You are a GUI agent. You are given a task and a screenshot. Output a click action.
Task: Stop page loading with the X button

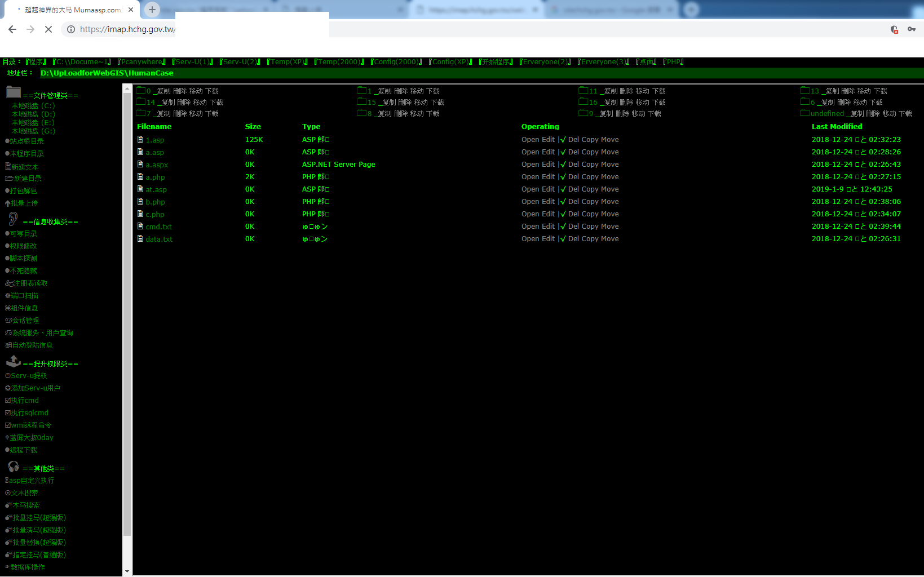tap(48, 29)
